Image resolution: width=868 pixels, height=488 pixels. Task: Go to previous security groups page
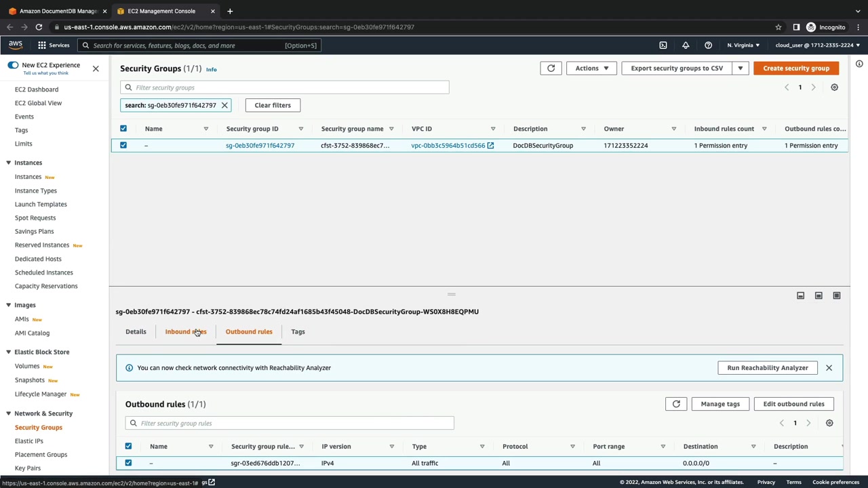coord(787,87)
